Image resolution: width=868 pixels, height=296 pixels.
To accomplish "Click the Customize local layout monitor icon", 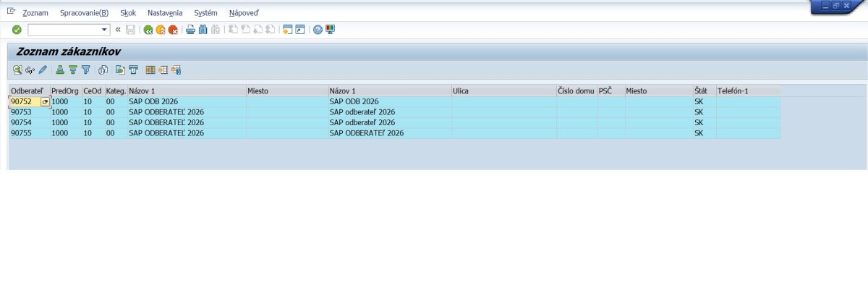I will click(330, 30).
